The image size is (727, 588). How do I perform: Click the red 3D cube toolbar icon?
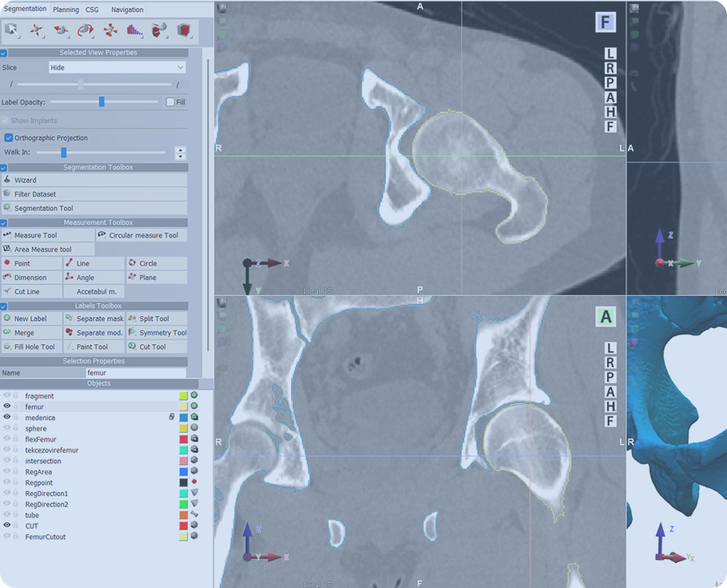(x=184, y=30)
